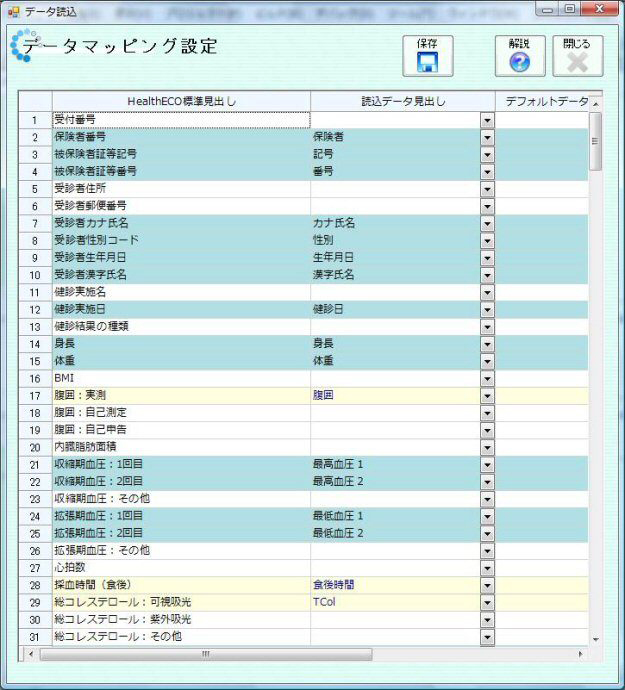This screenshot has height=690, width=625.
Task: Click default data cell for row 受付番号
Action: pos(542,120)
